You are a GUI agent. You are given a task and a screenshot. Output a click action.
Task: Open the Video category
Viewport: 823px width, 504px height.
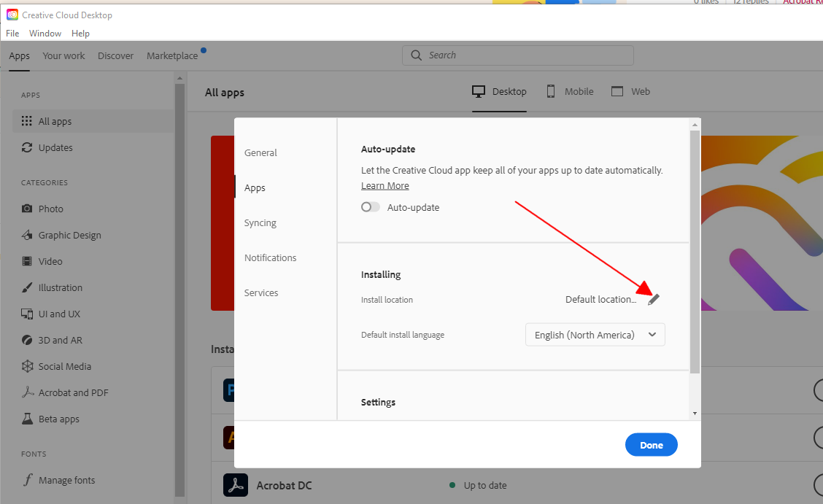[50, 260]
